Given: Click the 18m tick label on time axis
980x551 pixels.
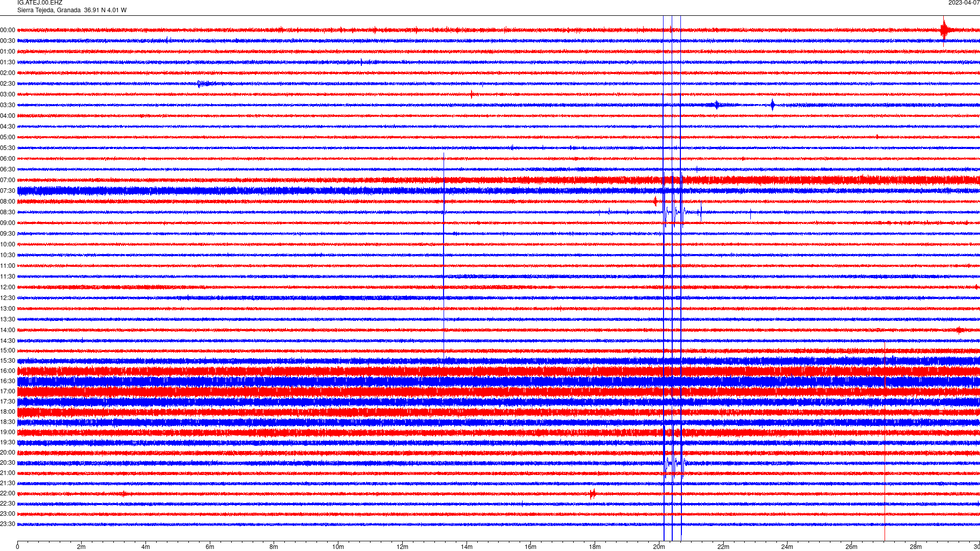Looking at the screenshot, I should 595,547.
